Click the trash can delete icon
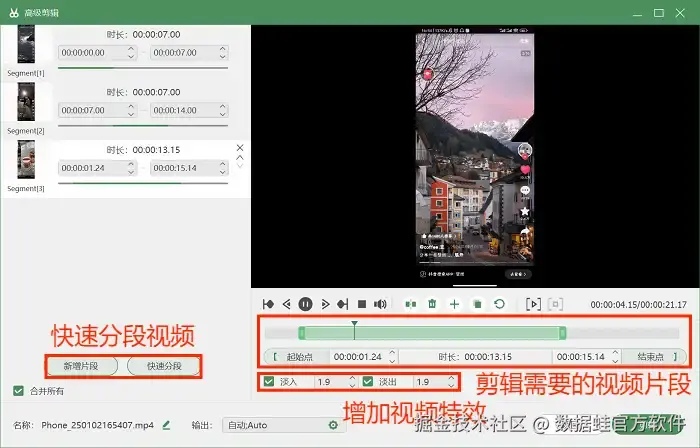Viewport: 700px width, 448px height. [432, 304]
